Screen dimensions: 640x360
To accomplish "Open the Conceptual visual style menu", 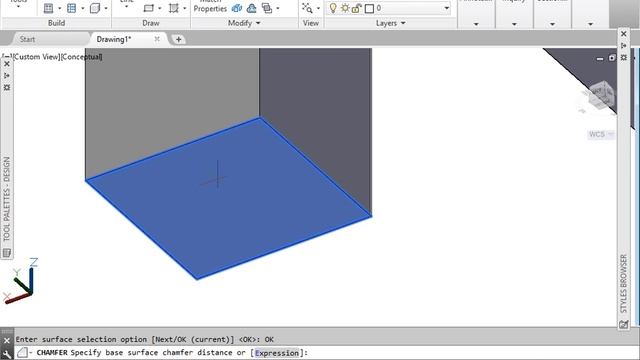I will [82, 57].
